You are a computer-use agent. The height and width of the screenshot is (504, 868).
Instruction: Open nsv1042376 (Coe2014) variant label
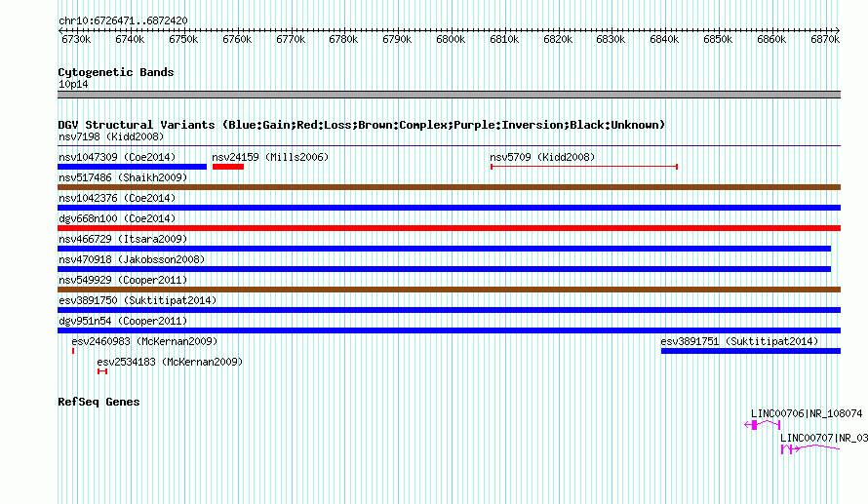coord(117,198)
